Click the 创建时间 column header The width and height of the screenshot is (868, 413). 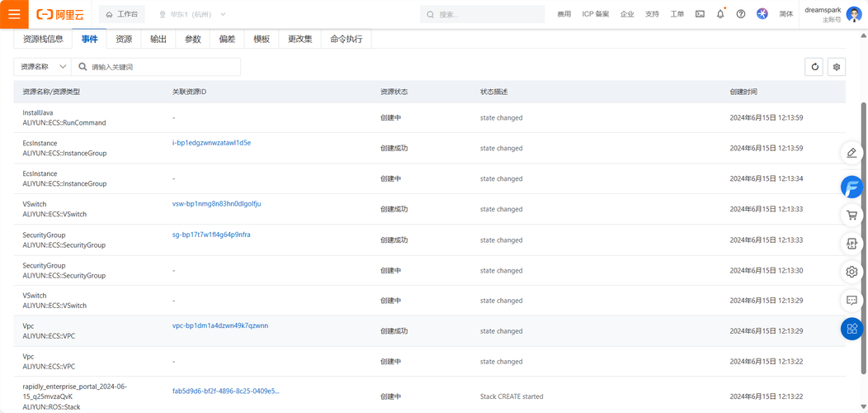pyautogui.click(x=743, y=92)
